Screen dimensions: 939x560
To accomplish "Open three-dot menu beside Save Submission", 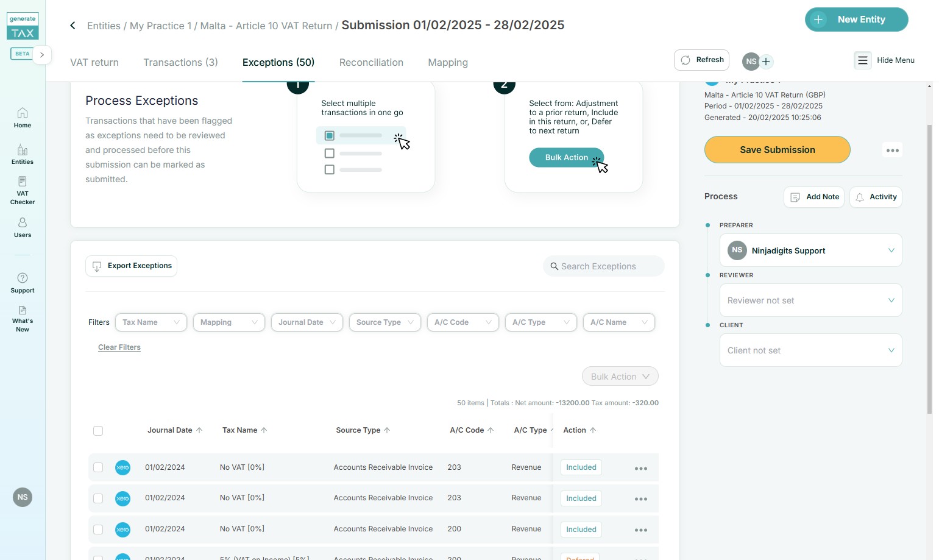I will 892,151.
